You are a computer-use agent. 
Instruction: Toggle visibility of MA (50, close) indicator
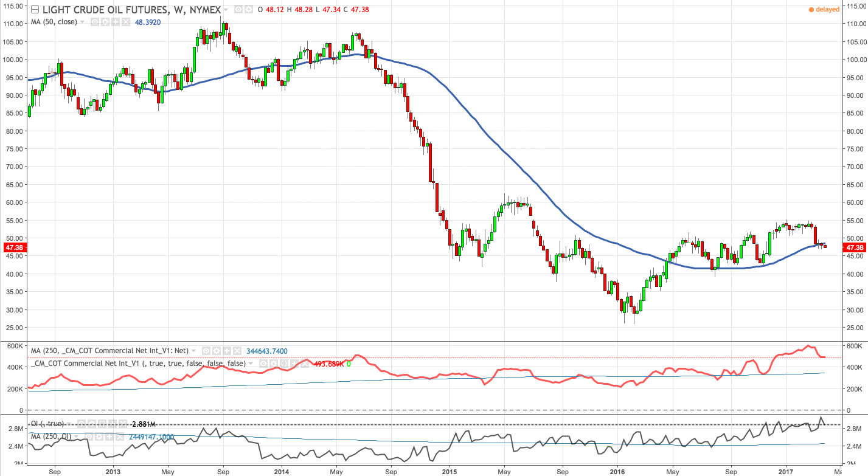95,22
